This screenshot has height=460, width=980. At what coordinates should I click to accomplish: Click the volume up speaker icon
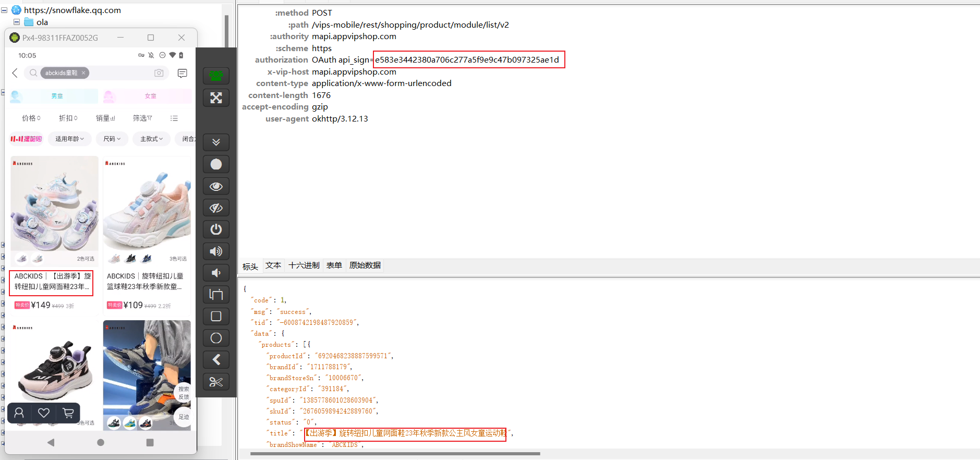point(216,251)
